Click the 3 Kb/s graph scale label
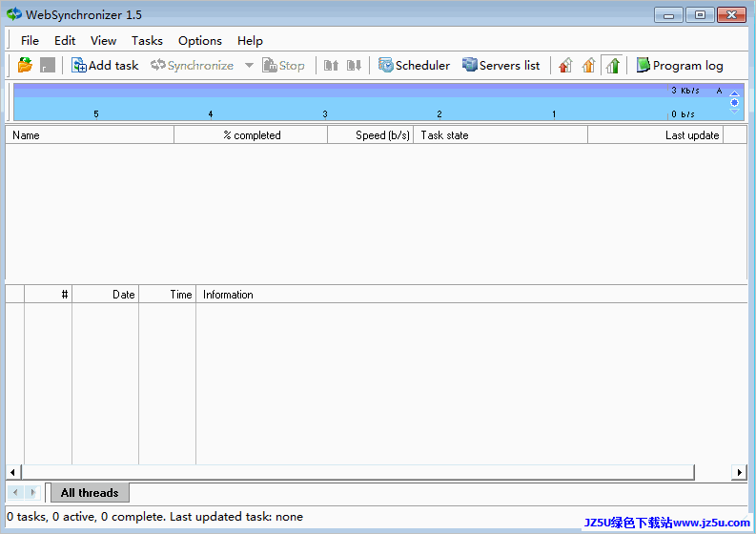The height and width of the screenshot is (534, 756). 685,91
